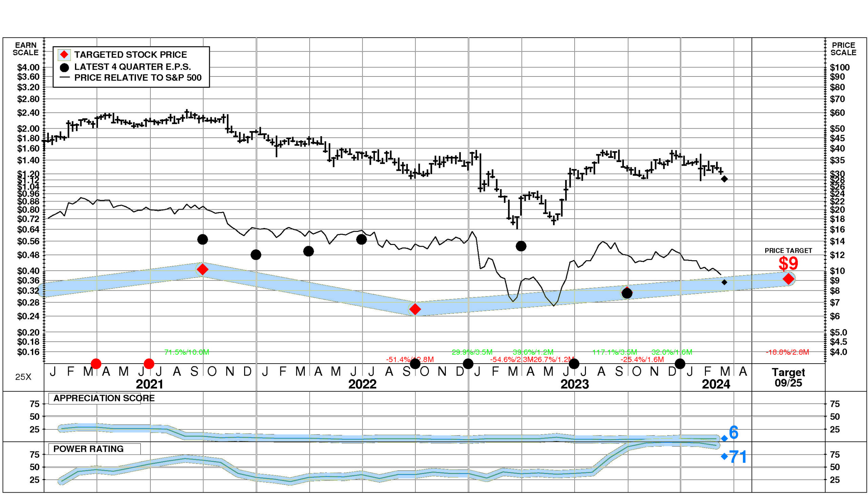
Task: Click the red circle on the axis at June 2021
Action: (149, 364)
